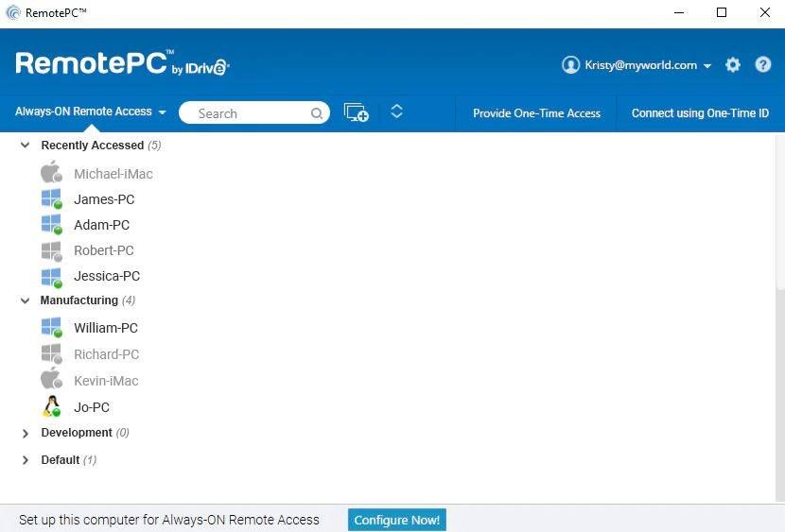Click the expand/collapse all groups icon
The width and height of the screenshot is (785, 532).
[x=396, y=112]
